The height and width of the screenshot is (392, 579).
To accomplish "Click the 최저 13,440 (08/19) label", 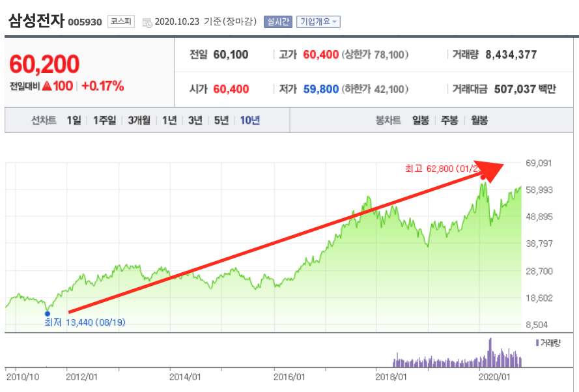I will pos(85,322).
